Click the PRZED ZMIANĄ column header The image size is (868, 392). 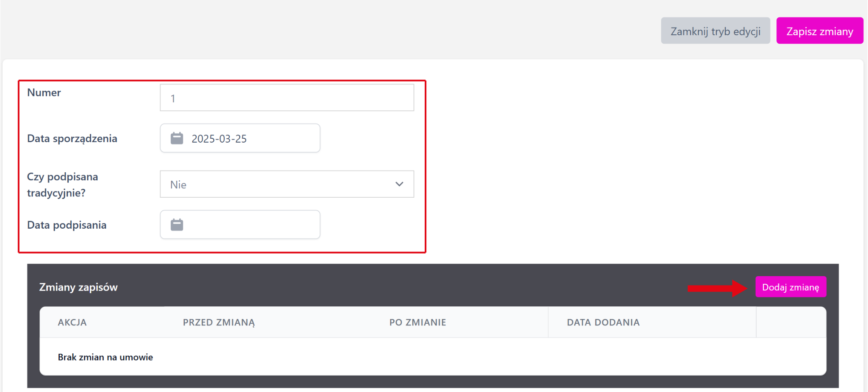[219, 322]
